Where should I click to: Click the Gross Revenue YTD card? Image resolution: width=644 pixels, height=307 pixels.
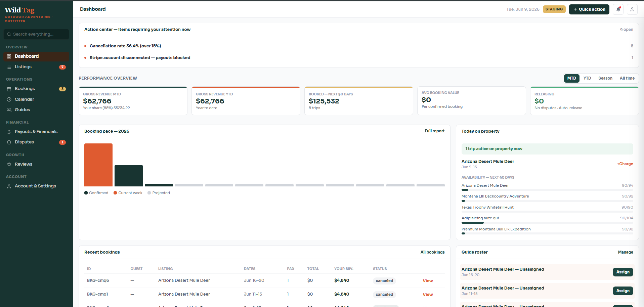246,101
